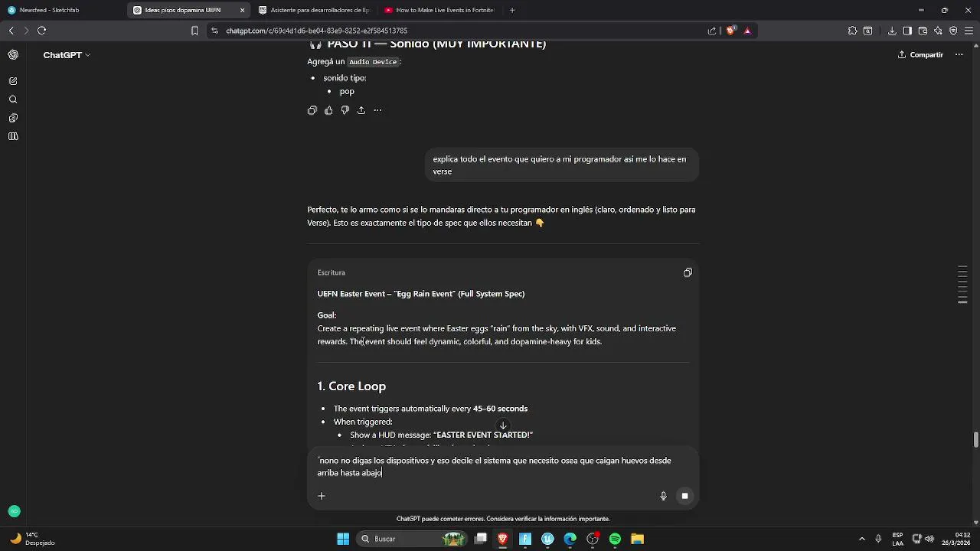The height and width of the screenshot is (551, 980).
Task: Open more actions for the response
Action: coord(377,110)
